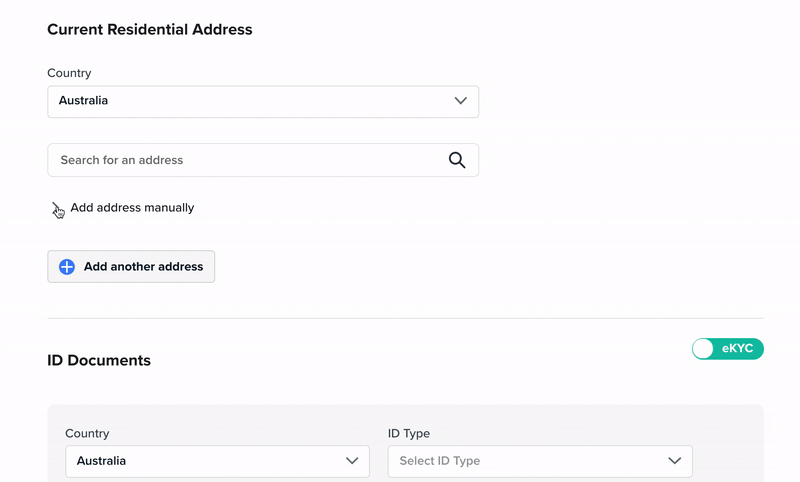Click the eKYC text on the switch
This screenshot has height=482, width=800.
[737, 348]
